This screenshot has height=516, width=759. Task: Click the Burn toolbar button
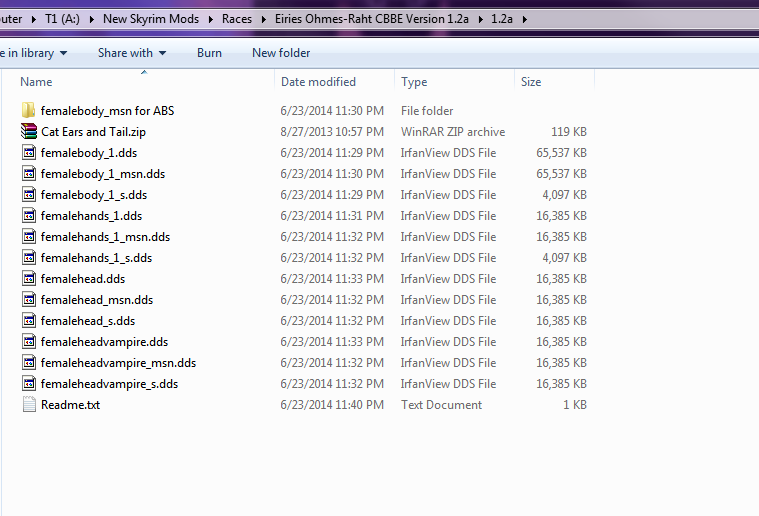point(209,53)
